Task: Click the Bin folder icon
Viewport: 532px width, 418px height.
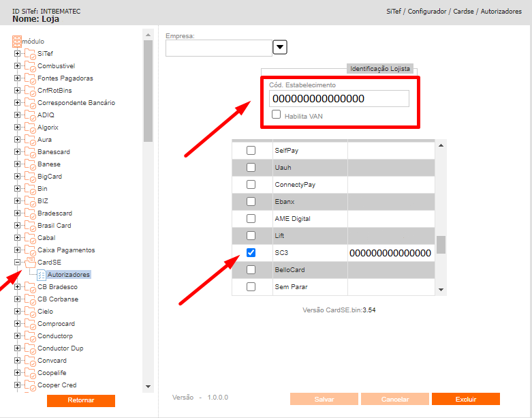Action: click(30, 188)
